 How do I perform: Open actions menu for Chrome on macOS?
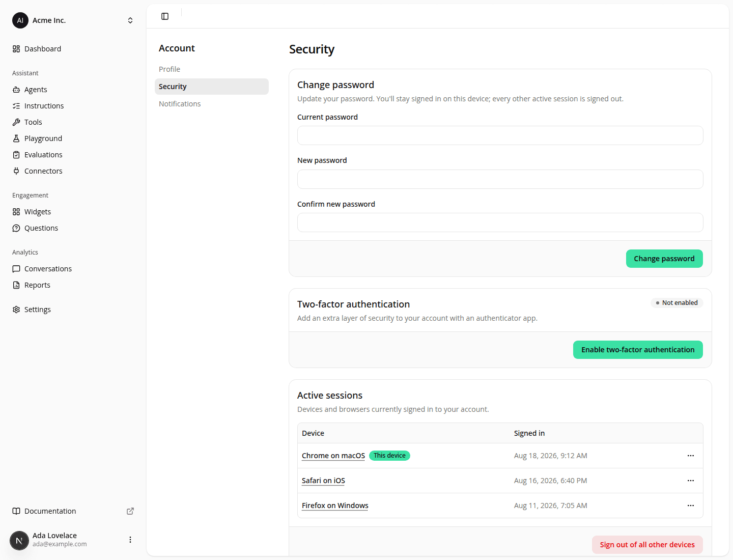[x=691, y=456]
